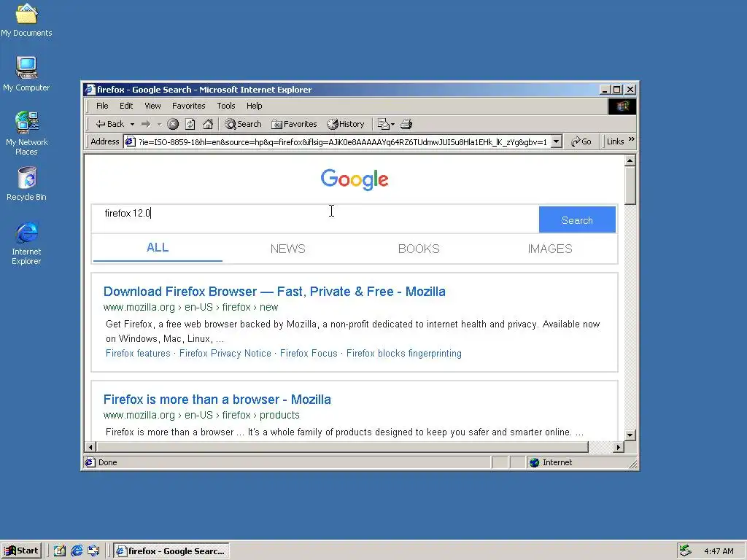The height and width of the screenshot is (560, 747).
Task: Open the Favorites menu
Action: tap(189, 106)
